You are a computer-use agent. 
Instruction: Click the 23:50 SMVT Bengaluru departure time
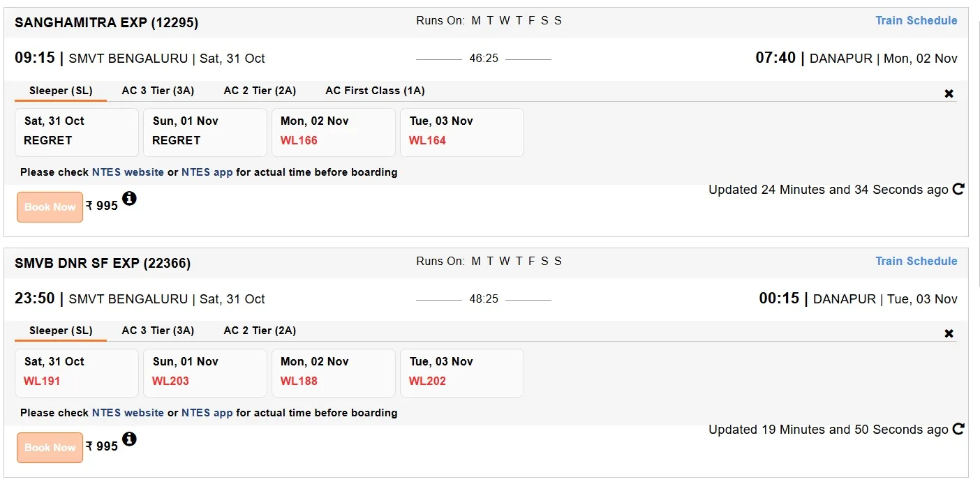coord(35,298)
